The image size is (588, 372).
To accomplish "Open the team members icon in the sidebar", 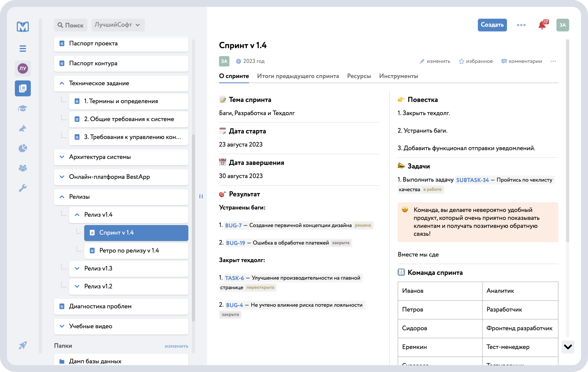I will [x=23, y=168].
